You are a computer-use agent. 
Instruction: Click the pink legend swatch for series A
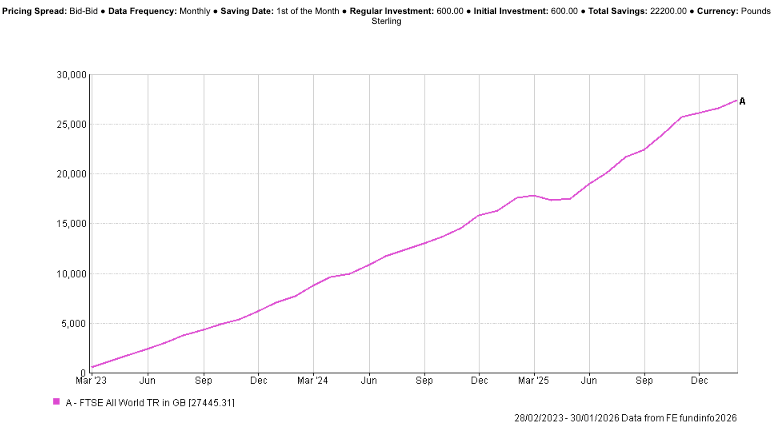tap(56, 402)
